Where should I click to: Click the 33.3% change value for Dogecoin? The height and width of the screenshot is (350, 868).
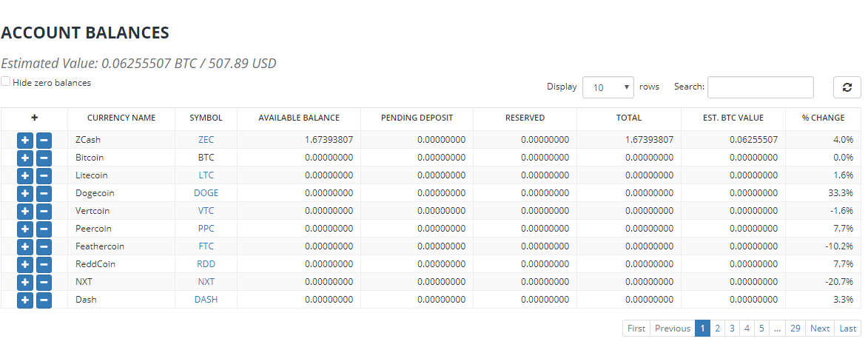point(840,193)
